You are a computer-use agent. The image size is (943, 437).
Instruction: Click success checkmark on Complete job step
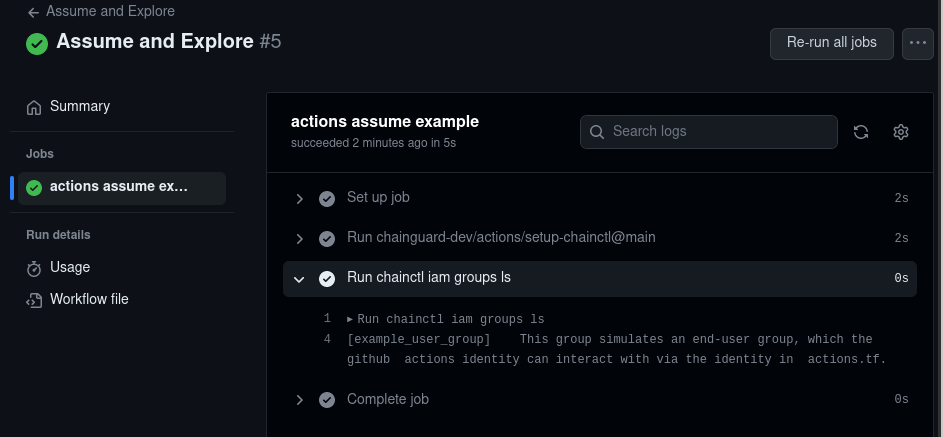(326, 400)
